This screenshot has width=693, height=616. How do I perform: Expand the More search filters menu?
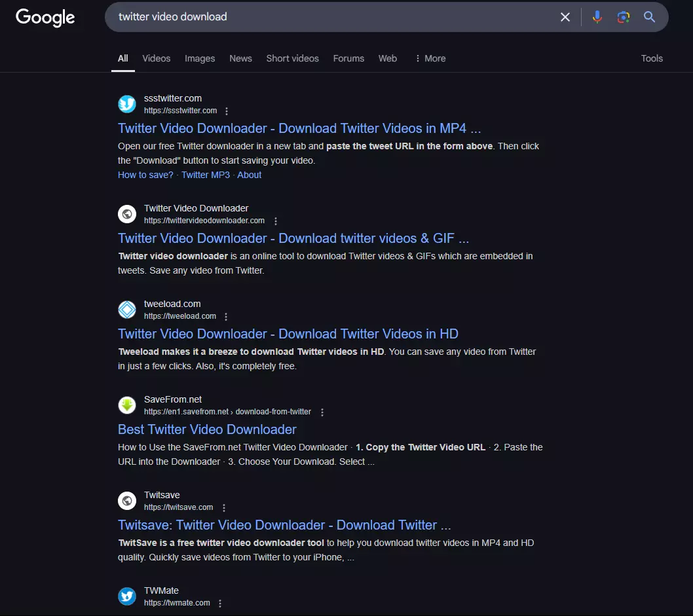click(430, 58)
